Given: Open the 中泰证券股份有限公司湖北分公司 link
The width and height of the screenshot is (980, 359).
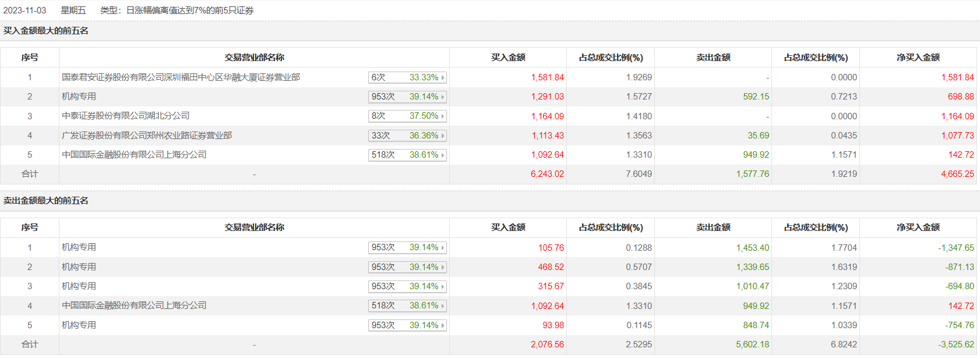Looking at the screenshot, I should pyautogui.click(x=126, y=116).
